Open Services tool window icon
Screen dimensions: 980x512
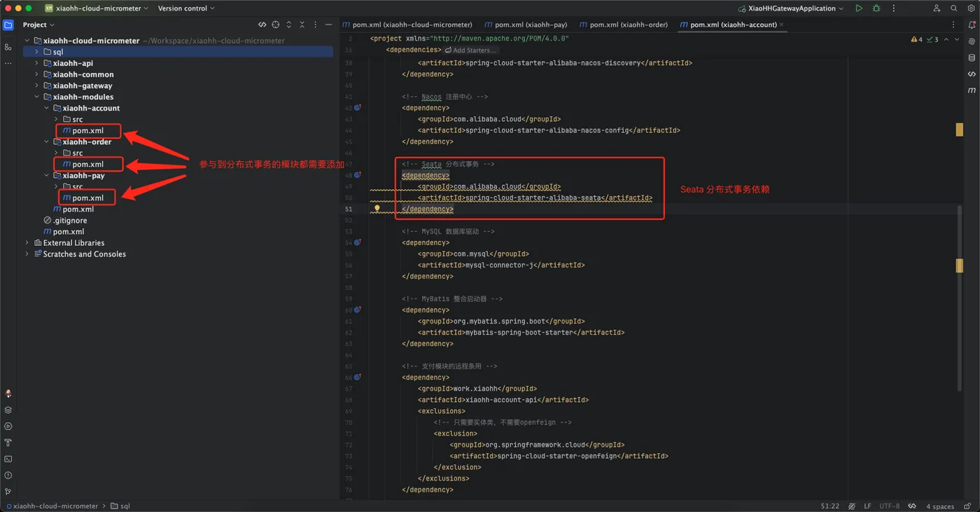coord(8,426)
